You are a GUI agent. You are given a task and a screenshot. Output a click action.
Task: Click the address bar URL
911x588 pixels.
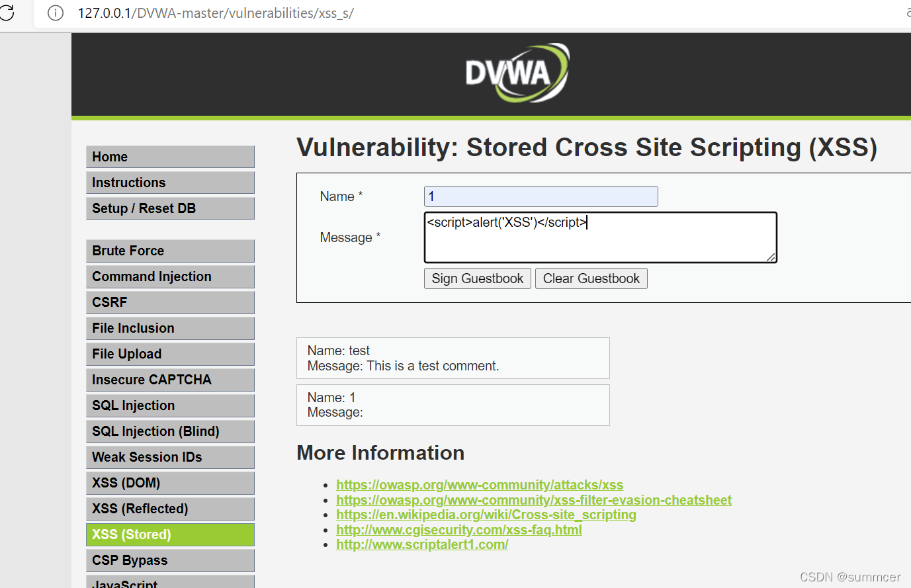216,13
